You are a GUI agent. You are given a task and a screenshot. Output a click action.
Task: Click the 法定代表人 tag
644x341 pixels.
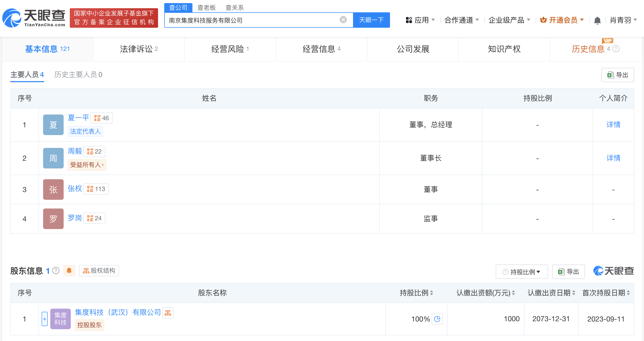[85, 131]
